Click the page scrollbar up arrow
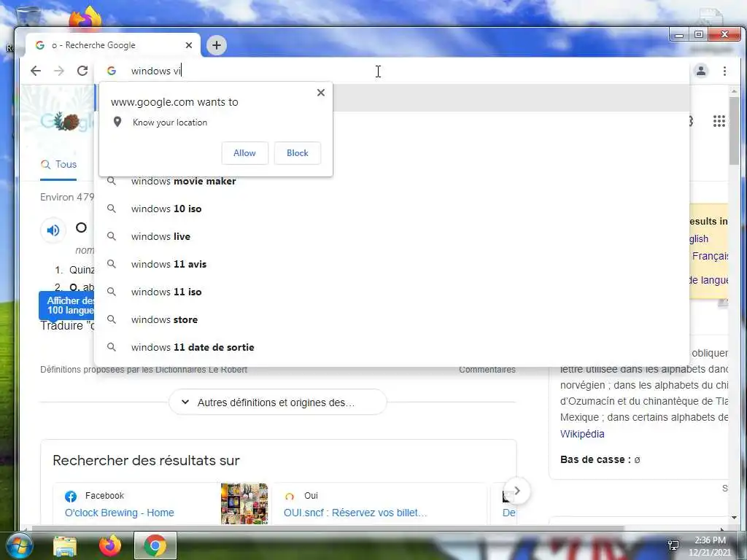The height and width of the screenshot is (560, 747). (x=734, y=90)
